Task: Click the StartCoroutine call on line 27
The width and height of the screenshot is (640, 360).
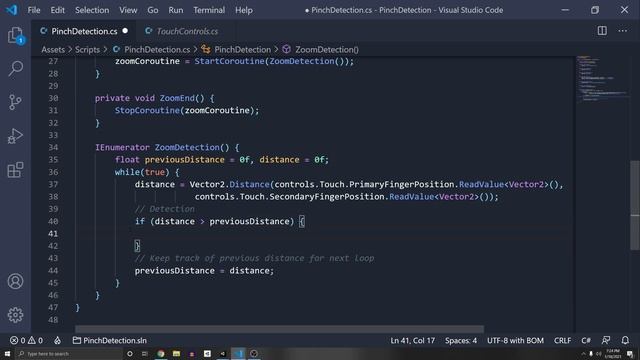Action: pos(229,61)
